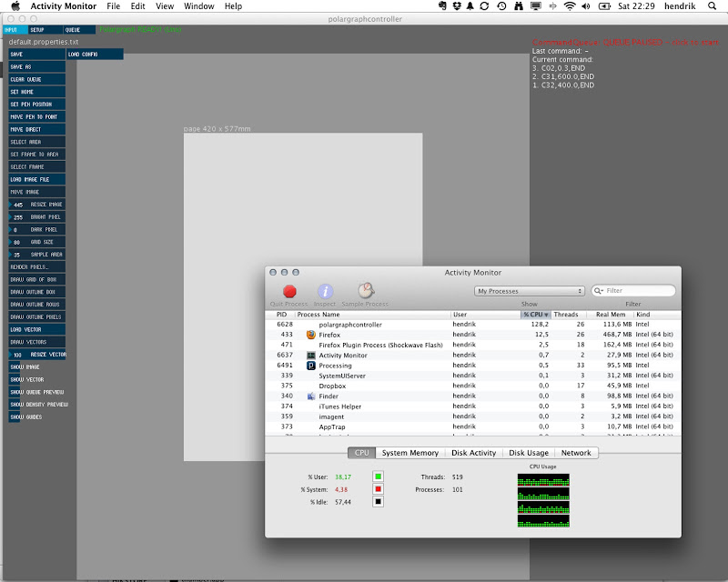
Task: Click the bell notification menu bar icon
Action: pos(470,6)
